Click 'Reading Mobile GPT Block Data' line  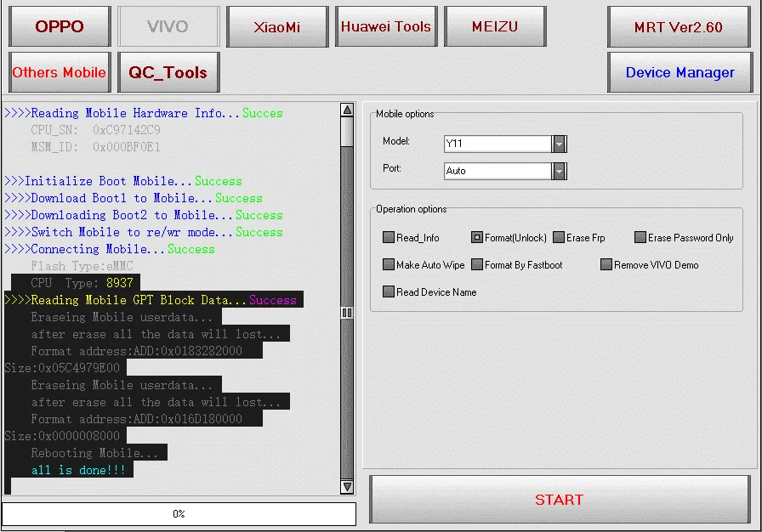pyautogui.click(x=151, y=300)
